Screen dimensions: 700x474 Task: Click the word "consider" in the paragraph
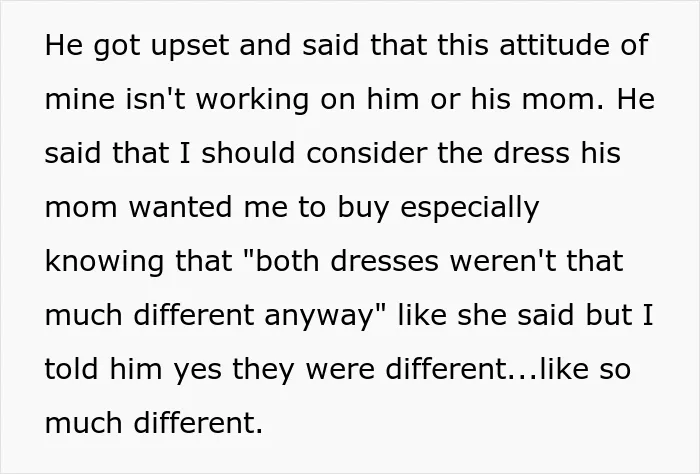click(x=366, y=153)
